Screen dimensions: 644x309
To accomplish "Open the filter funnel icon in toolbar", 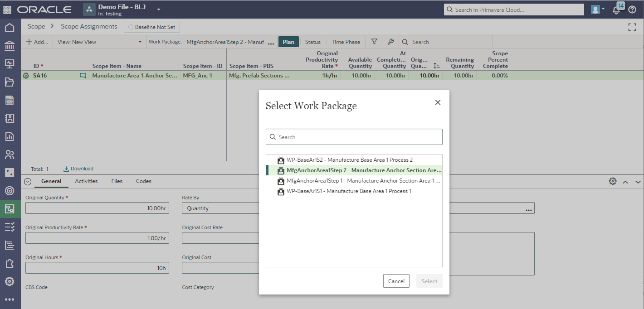I will click(374, 42).
